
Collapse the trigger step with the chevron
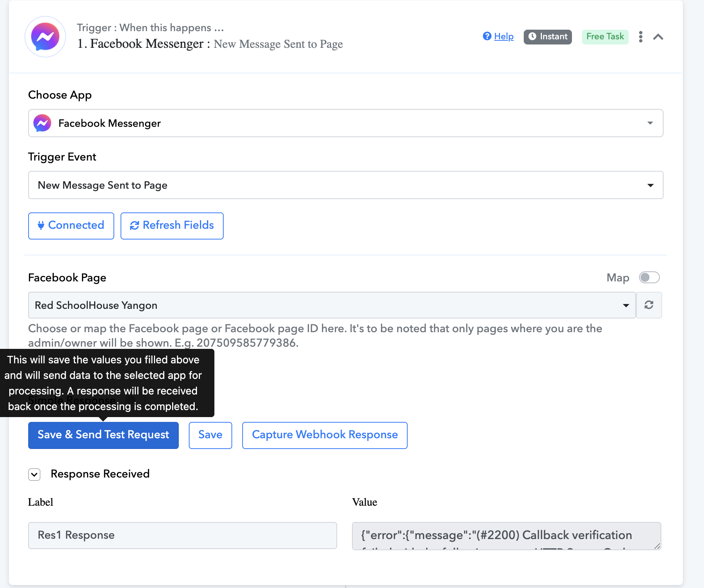click(x=658, y=37)
